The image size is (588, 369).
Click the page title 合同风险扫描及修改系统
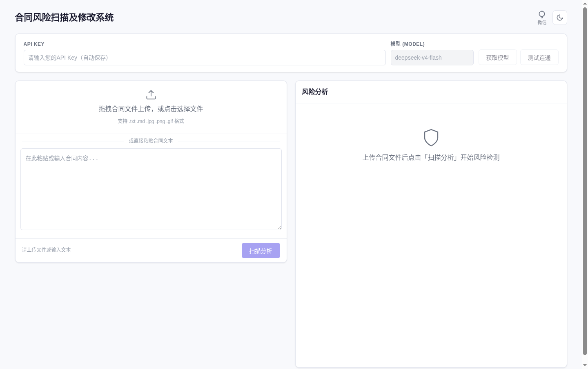[x=65, y=18]
